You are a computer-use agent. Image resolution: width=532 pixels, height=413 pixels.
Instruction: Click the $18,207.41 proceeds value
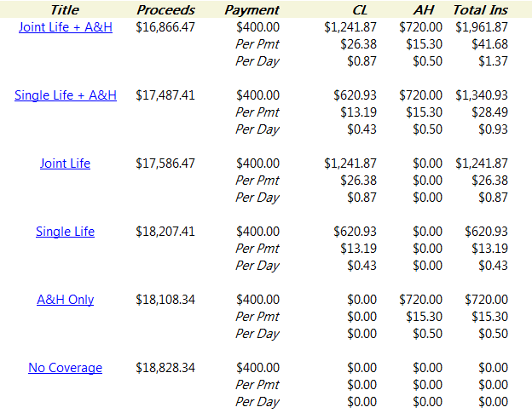pyautogui.click(x=165, y=232)
